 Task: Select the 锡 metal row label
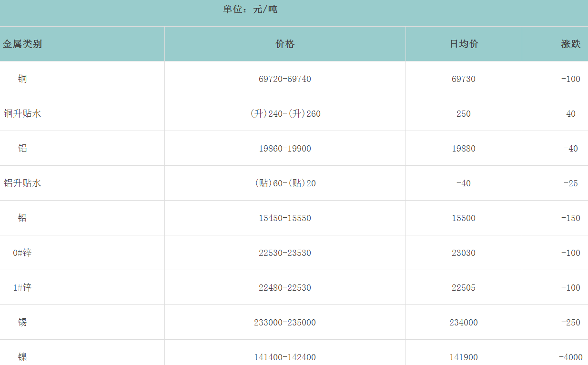(22, 322)
